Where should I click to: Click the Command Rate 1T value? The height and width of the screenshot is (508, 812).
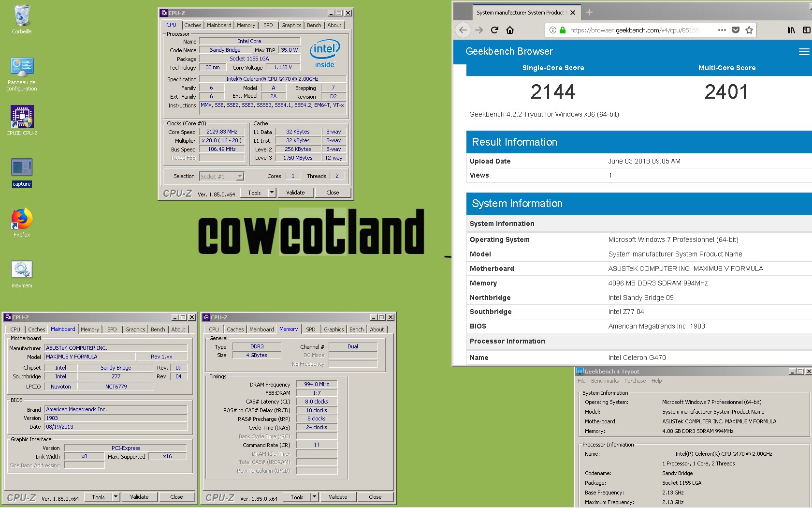pos(317,445)
